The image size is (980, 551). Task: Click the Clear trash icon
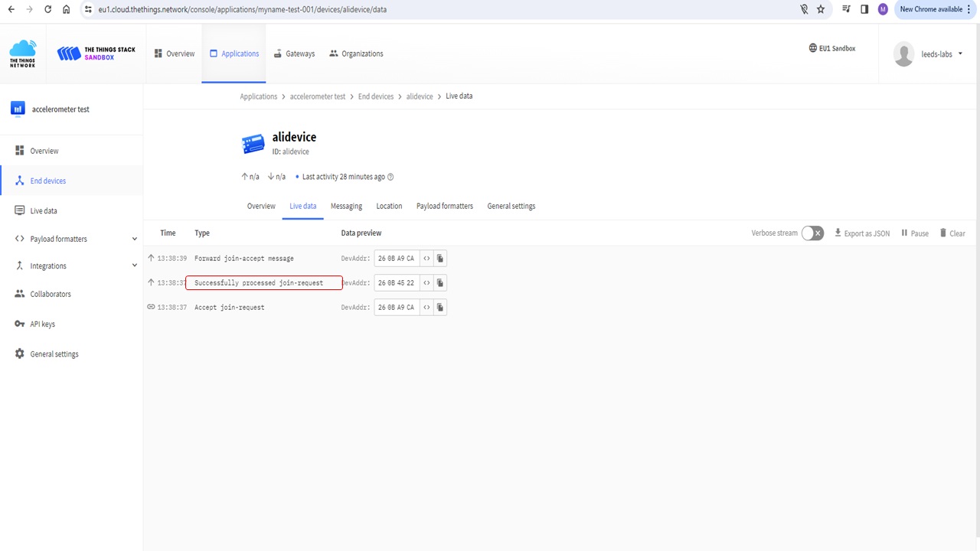click(943, 233)
